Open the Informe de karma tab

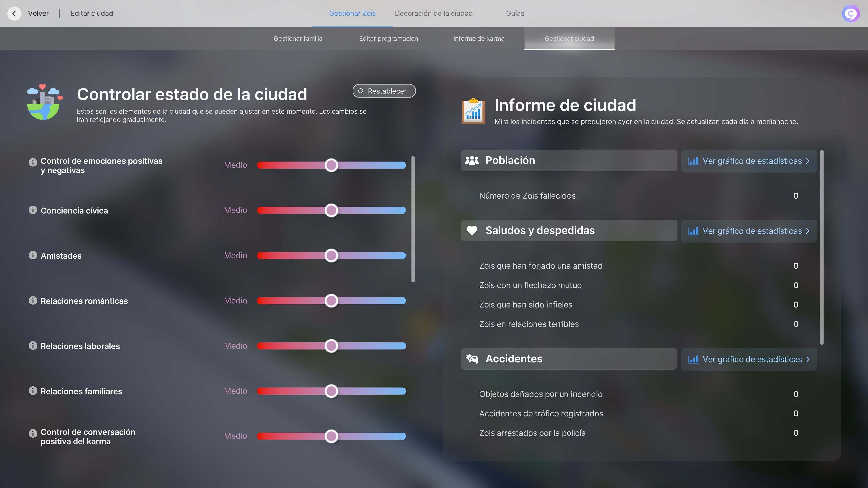click(x=479, y=38)
